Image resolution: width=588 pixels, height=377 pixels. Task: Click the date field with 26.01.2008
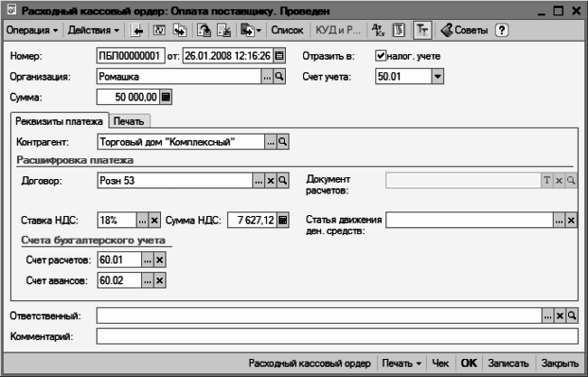228,56
